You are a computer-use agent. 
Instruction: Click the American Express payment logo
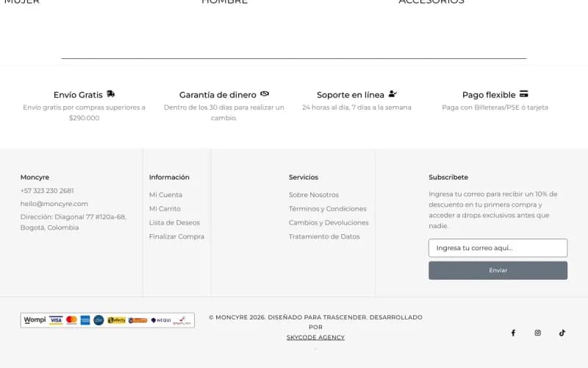[x=85, y=320]
